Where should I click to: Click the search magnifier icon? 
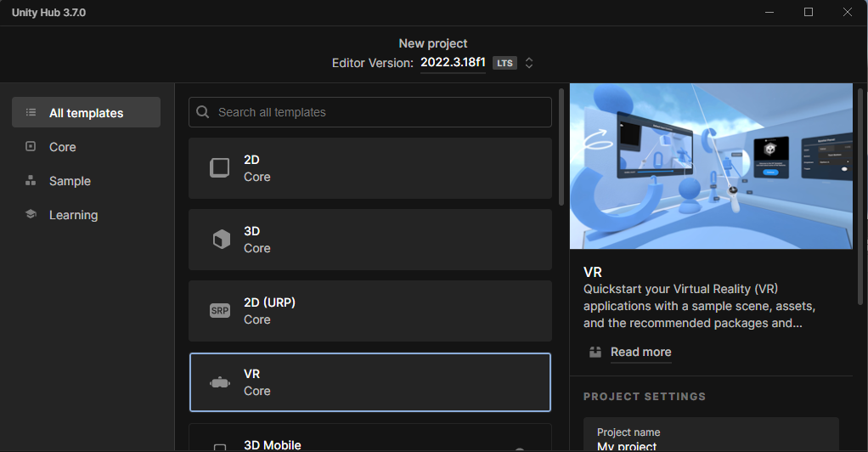[203, 112]
